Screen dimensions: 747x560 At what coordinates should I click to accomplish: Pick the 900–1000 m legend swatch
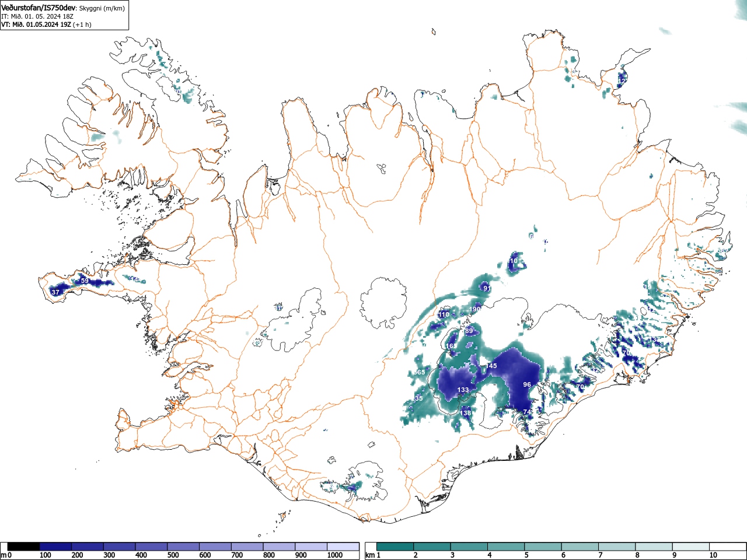click(x=311, y=547)
